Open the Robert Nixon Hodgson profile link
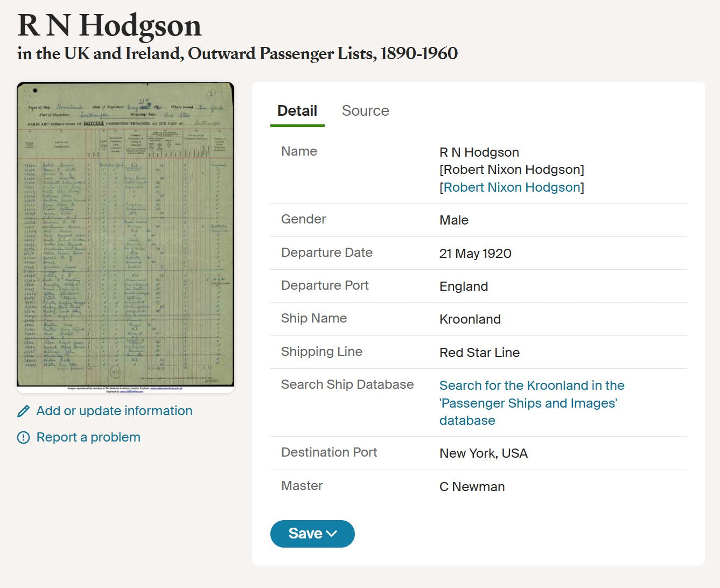This screenshot has width=720, height=588. [511, 187]
